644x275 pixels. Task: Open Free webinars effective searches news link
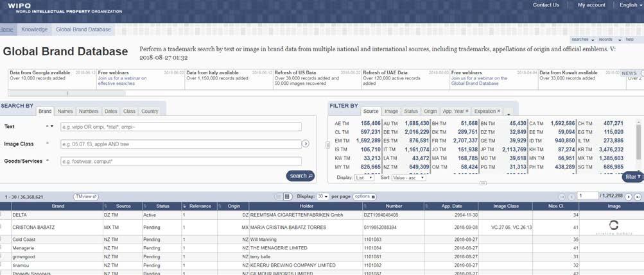pos(122,80)
